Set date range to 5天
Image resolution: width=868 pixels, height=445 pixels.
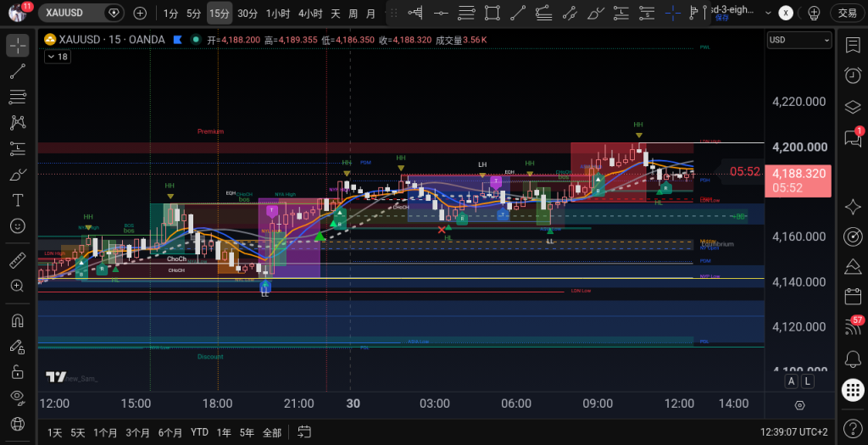tap(78, 432)
